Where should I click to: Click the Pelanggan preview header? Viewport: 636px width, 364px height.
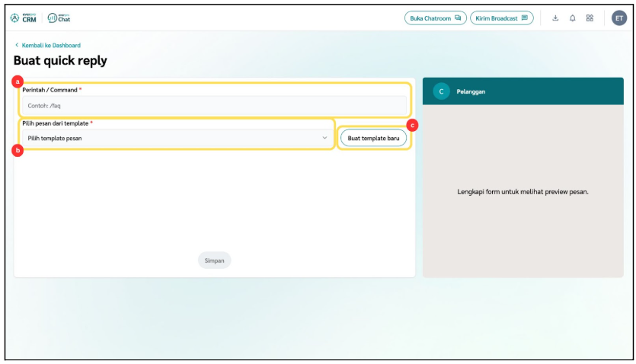tap(523, 91)
